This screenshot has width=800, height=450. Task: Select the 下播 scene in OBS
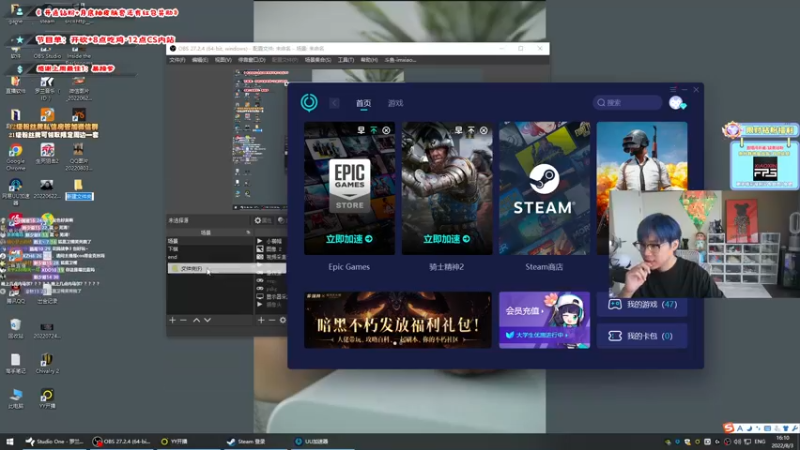tap(209, 249)
